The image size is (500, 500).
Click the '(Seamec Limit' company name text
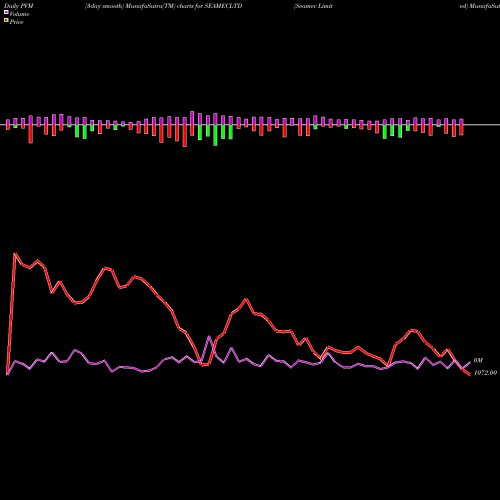point(313,6)
